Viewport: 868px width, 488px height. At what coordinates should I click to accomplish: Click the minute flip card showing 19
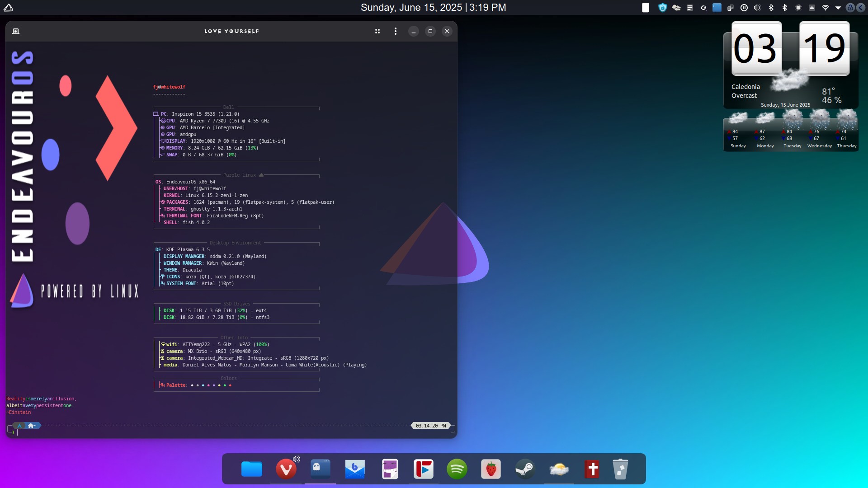coord(825,48)
